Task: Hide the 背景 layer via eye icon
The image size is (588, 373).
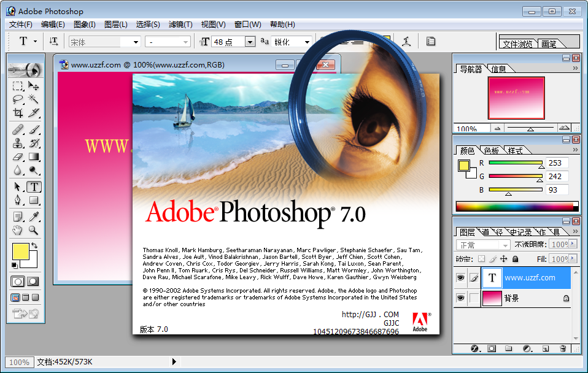Action: pos(460,298)
